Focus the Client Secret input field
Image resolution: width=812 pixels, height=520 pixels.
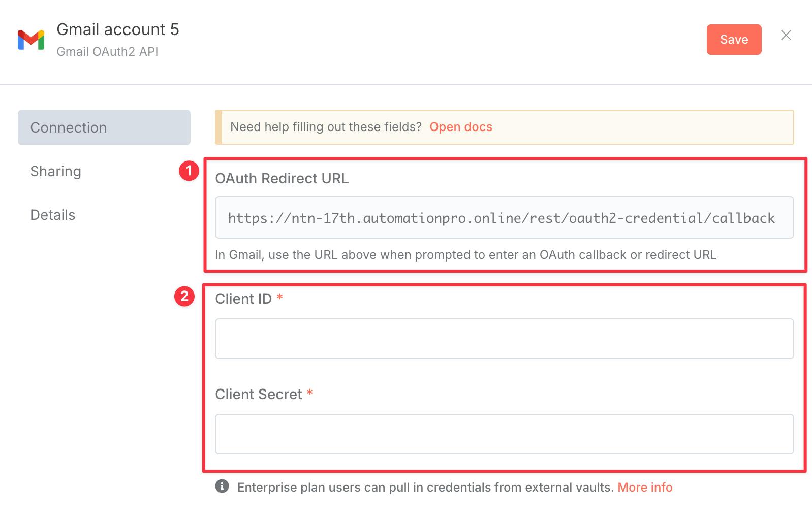click(504, 434)
